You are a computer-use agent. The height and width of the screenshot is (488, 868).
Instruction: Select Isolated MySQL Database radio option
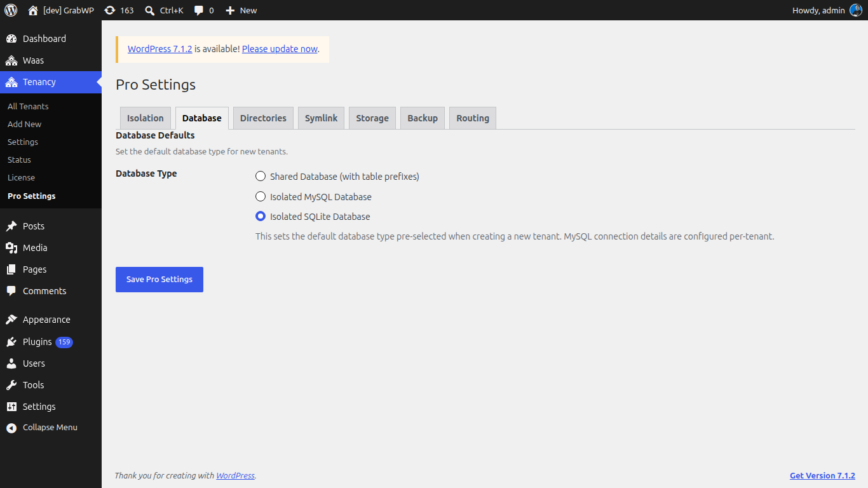pos(261,196)
